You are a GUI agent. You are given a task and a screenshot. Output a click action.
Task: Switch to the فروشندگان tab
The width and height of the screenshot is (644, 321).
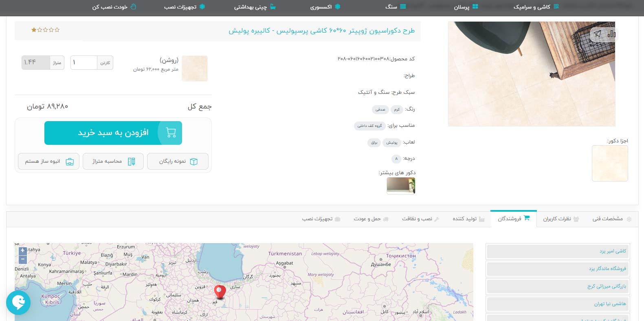(513, 219)
